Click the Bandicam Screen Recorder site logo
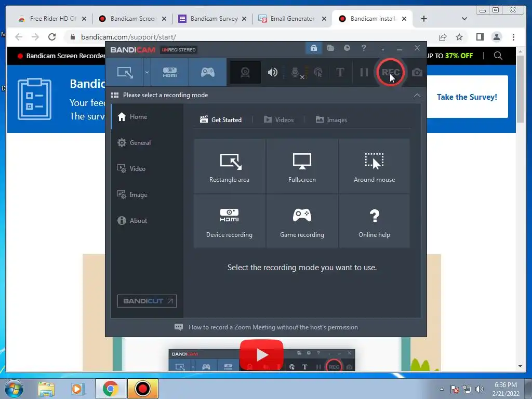The height and width of the screenshot is (399, 532). pyautogui.click(x=61, y=56)
